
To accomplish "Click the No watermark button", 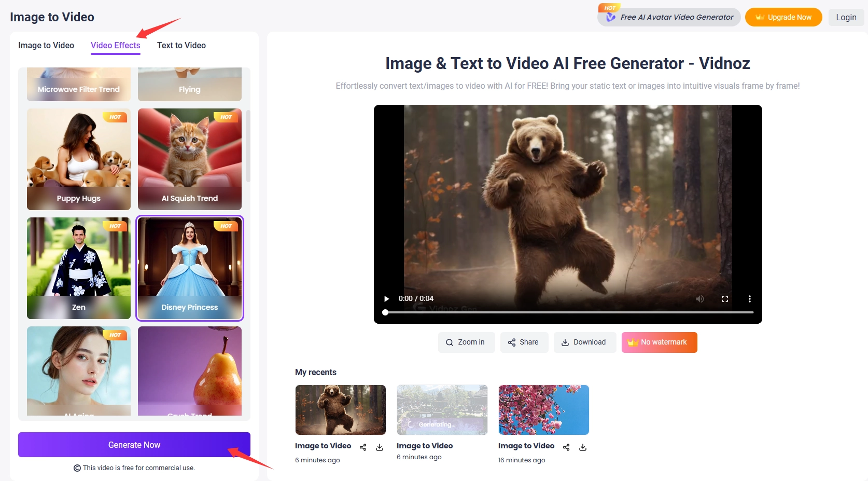I will [659, 342].
